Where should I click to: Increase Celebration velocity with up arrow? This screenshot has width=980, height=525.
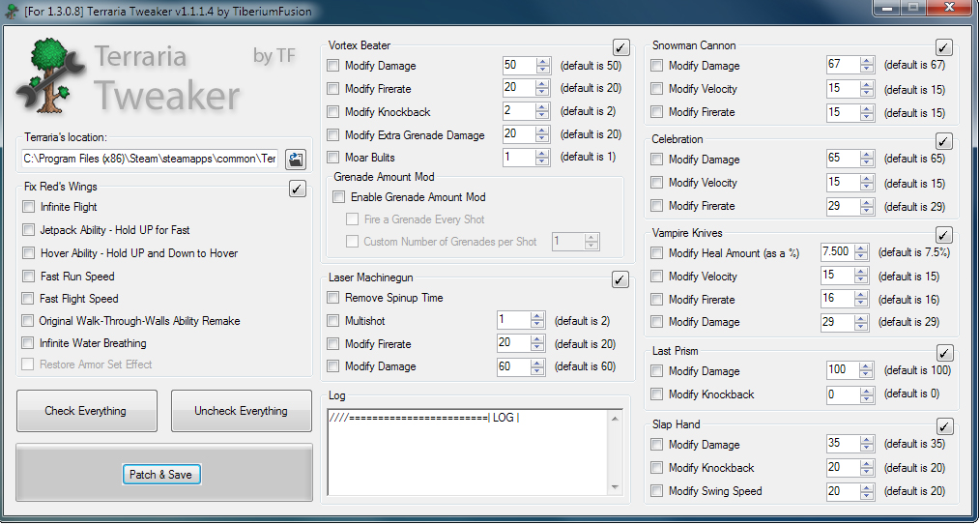tap(866, 178)
